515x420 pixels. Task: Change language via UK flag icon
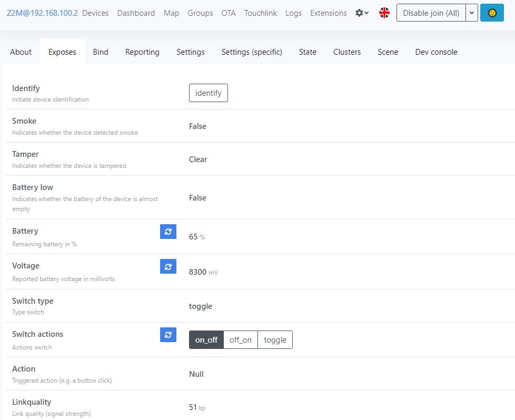tap(384, 13)
